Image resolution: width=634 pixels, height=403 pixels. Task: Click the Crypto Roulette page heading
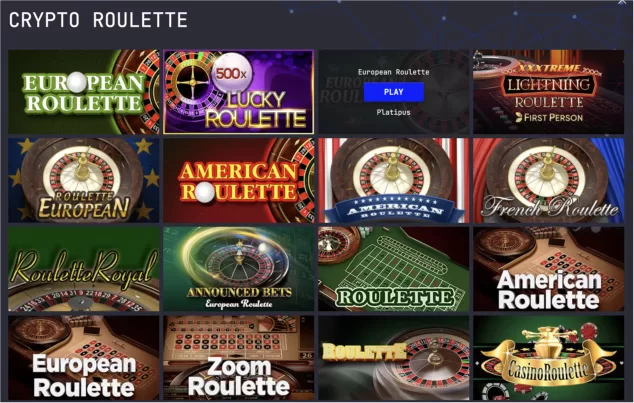click(98, 20)
